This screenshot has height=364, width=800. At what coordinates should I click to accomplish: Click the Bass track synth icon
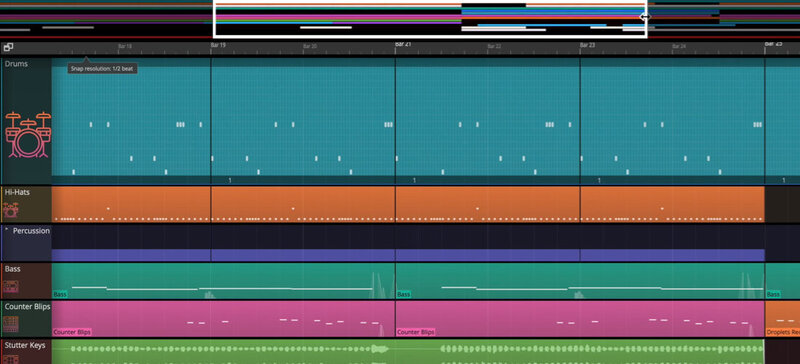point(11,286)
